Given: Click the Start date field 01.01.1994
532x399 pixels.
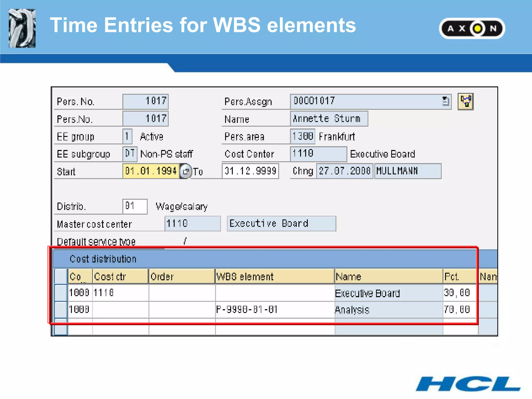Looking at the screenshot, I should click(x=151, y=171).
